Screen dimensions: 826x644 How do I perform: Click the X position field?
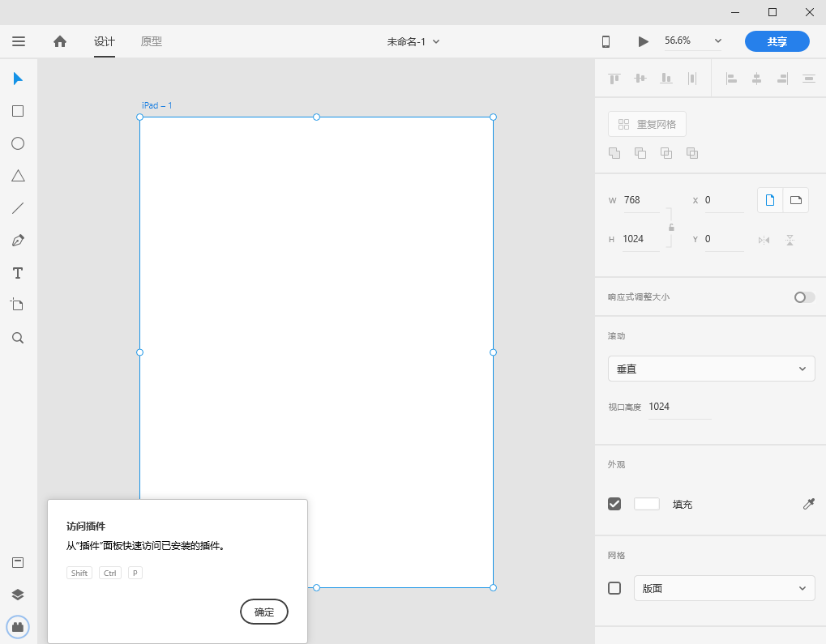pyautogui.click(x=725, y=200)
